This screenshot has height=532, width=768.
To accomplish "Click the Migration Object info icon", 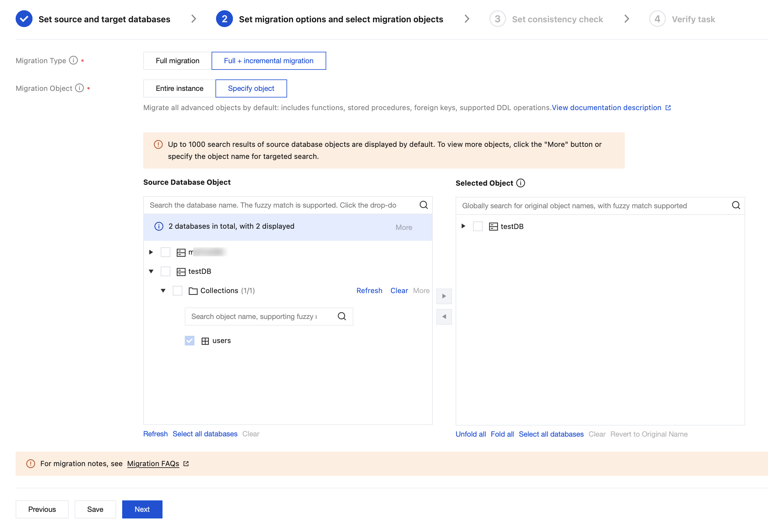I will [x=79, y=88].
